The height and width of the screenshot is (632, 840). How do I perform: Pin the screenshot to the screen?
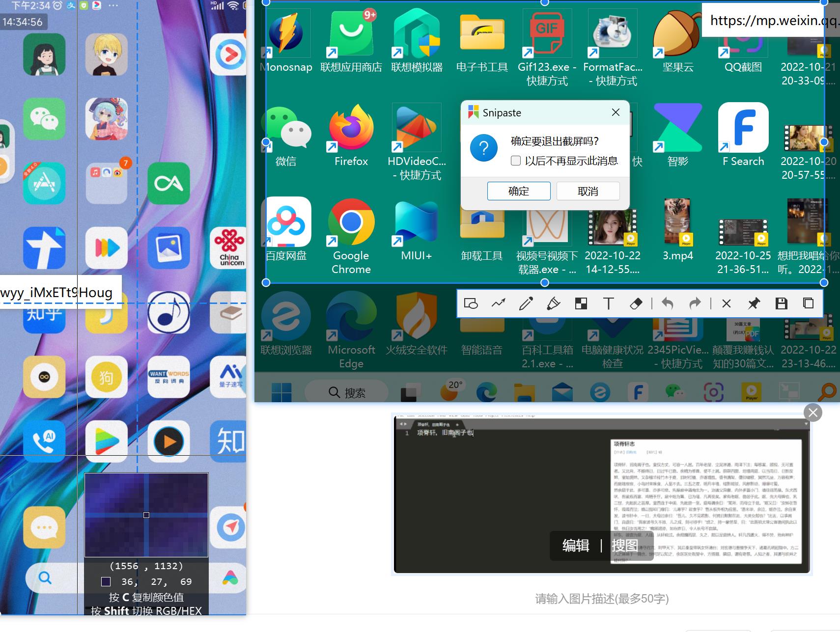(x=754, y=303)
